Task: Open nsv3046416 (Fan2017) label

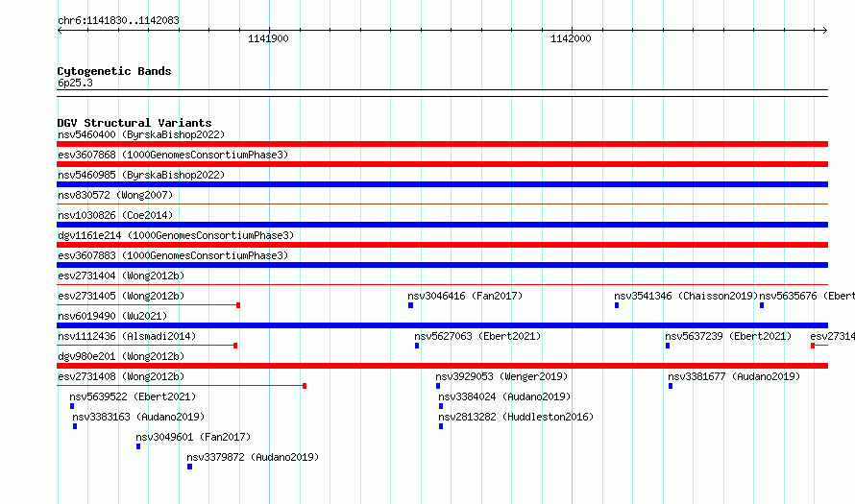Action: [x=465, y=296]
